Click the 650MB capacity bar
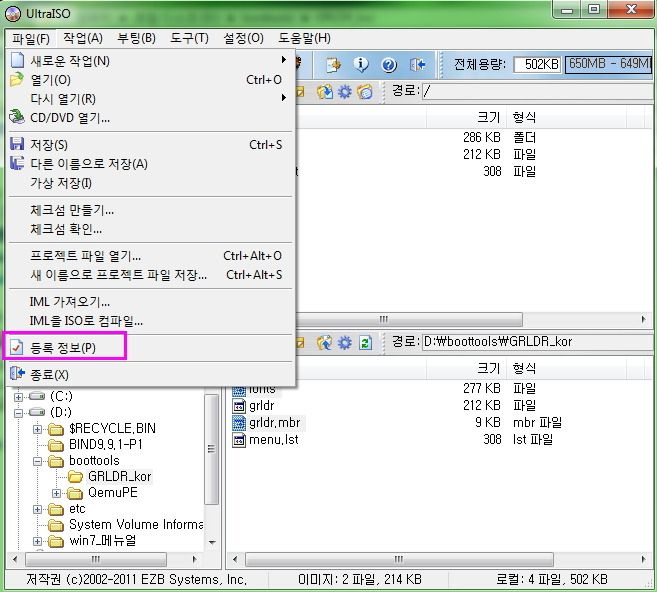The width and height of the screenshot is (657, 592). click(608, 64)
